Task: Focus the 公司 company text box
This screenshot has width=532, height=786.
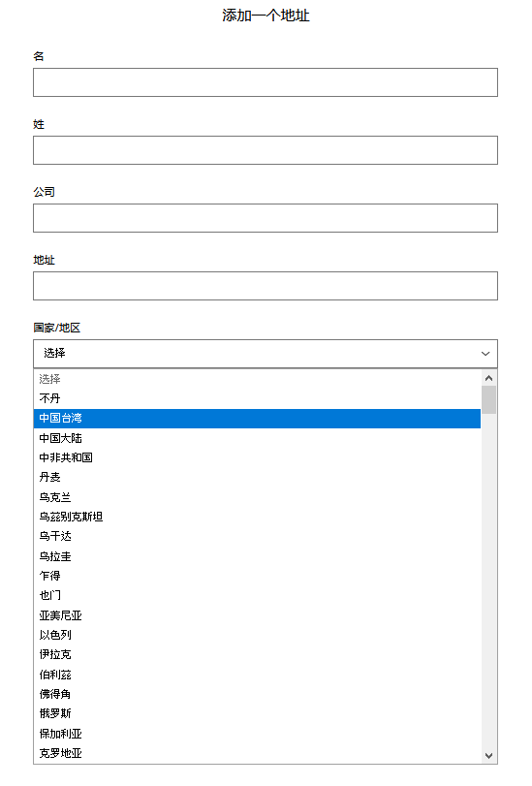Action: [266, 218]
